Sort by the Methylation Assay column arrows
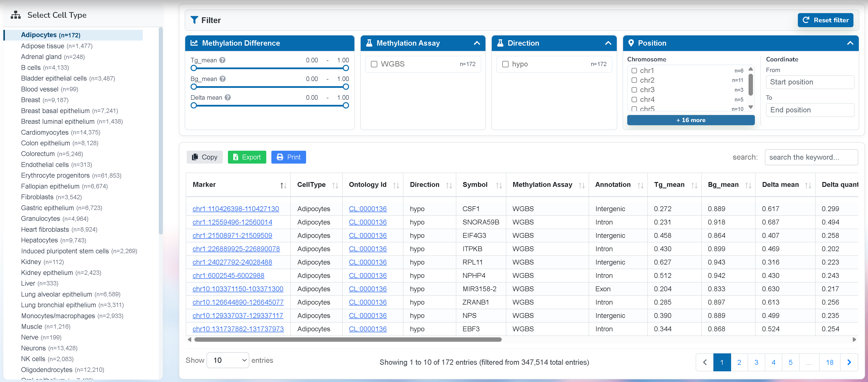The width and height of the screenshot is (868, 382). 582,185
